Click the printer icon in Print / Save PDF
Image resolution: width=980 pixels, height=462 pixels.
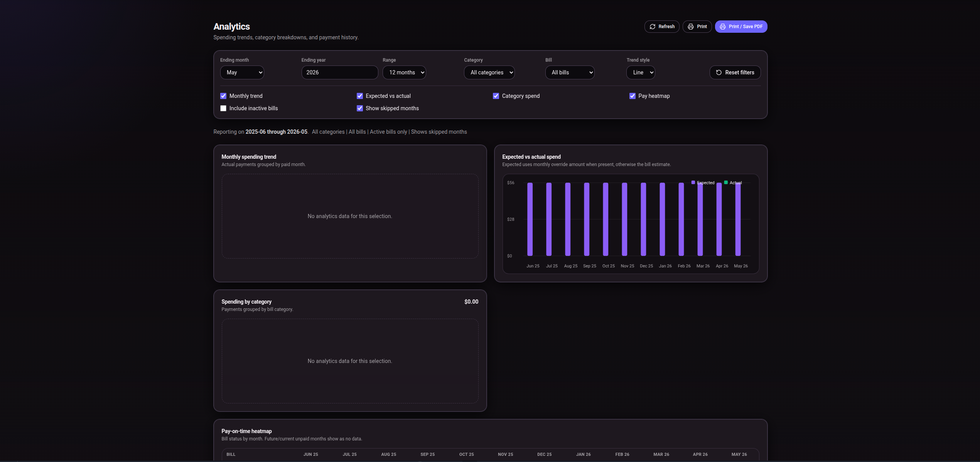point(723,27)
